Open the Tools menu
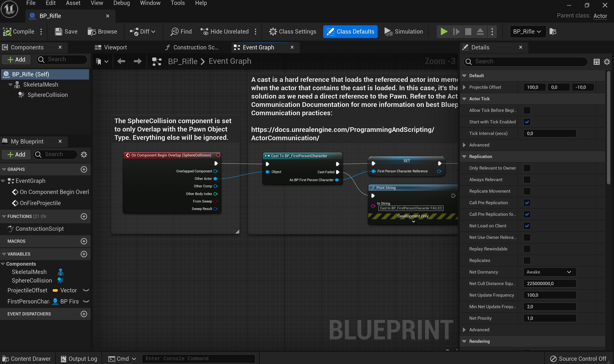The width and height of the screenshot is (614, 364). tap(177, 3)
